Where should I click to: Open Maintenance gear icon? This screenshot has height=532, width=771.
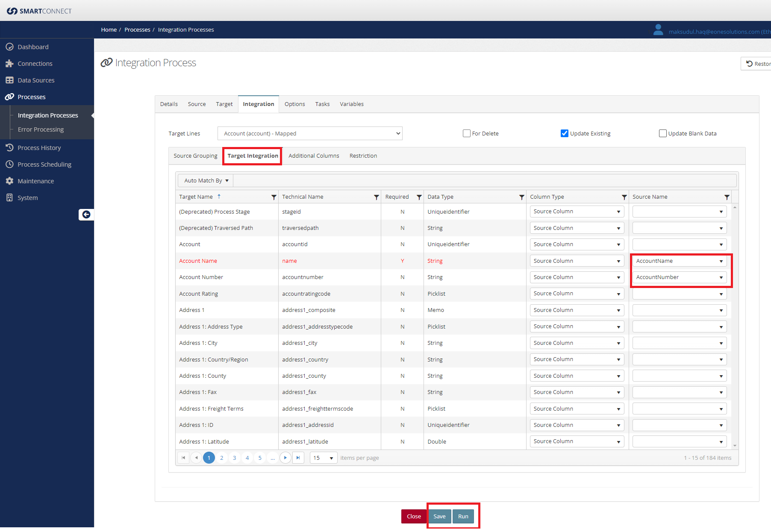(x=9, y=181)
